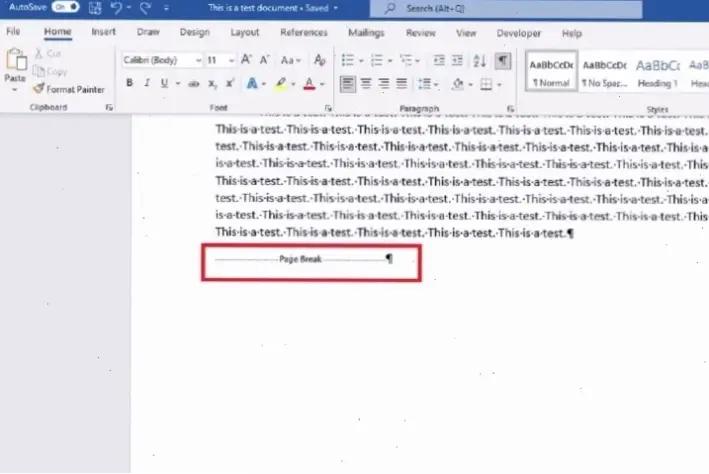Open the View tab
Viewport: 709px width, 474px height.
[x=466, y=33]
